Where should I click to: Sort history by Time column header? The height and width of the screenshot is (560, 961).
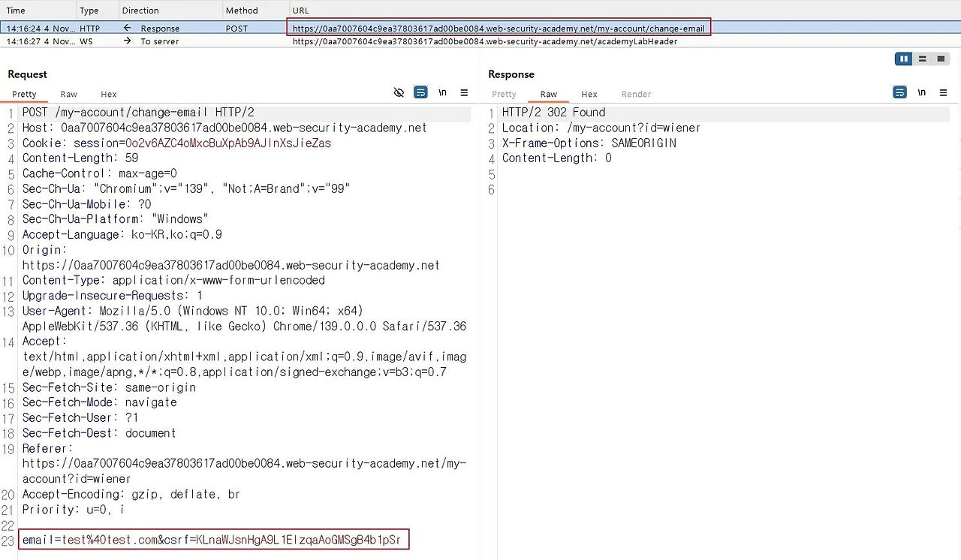pyautogui.click(x=16, y=11)
